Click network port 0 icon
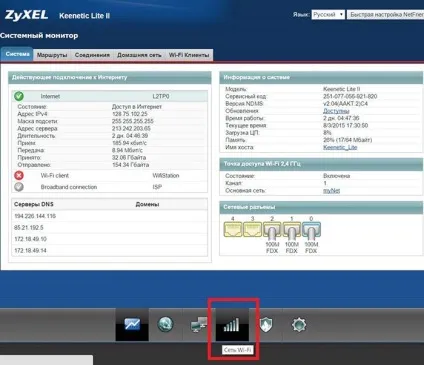 pos(311,231)
